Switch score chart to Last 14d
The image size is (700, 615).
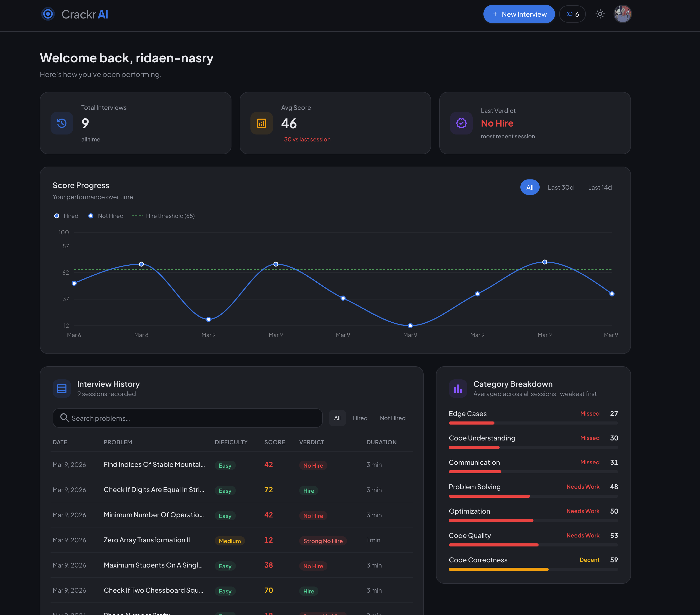600,187
